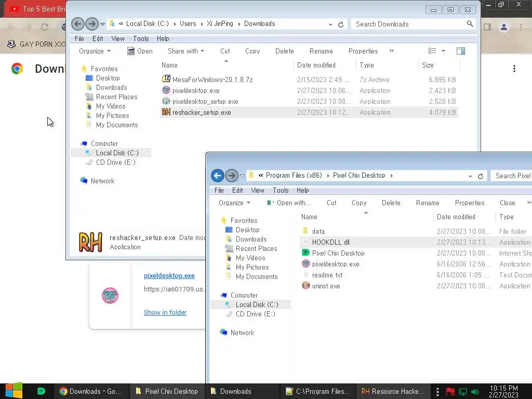Click the network monitor icon in system tray
This screenshot has width=532, height=399.
click(463, 392)
